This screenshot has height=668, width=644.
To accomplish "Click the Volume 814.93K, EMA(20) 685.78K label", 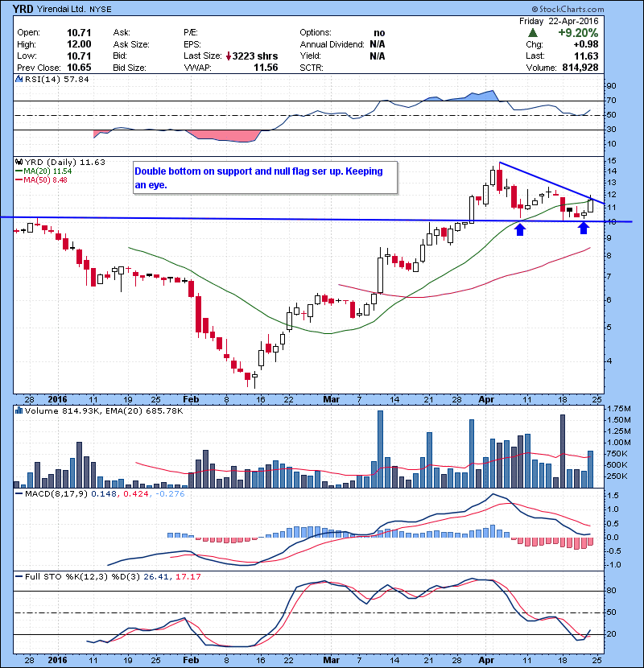I will [x=104, y=411].
